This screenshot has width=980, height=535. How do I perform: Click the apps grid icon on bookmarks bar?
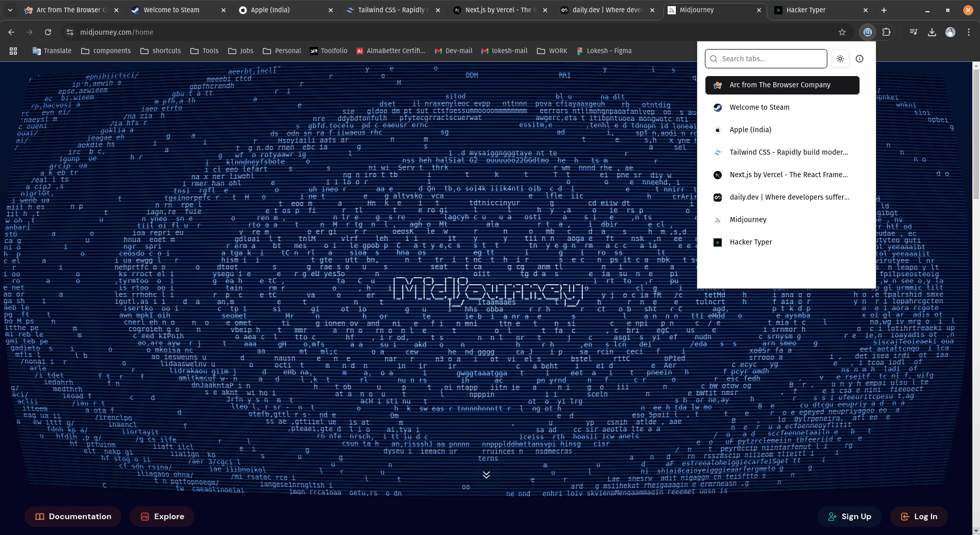pos(13,51)
